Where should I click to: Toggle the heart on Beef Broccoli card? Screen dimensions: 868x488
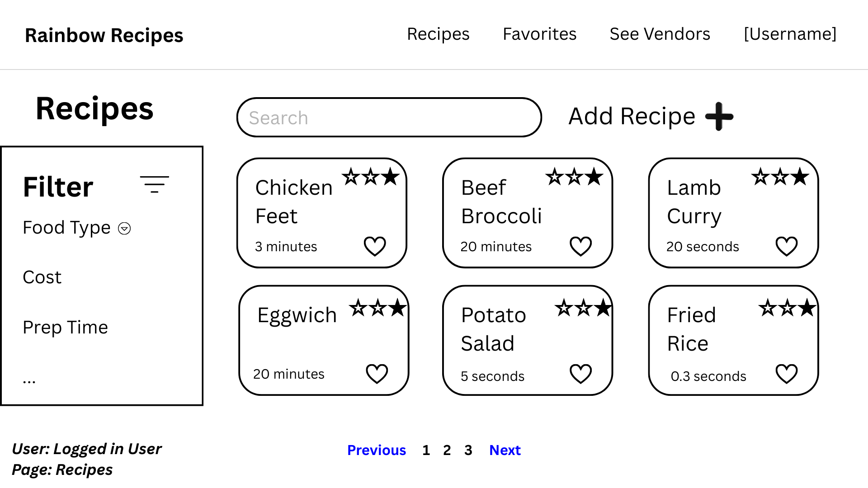(580, 246)
